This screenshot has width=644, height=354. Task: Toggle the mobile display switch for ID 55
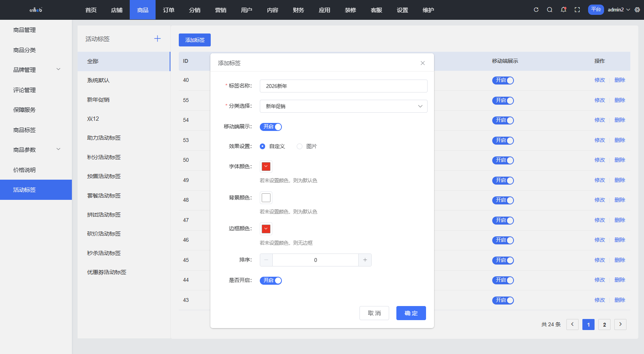point(503,100)
